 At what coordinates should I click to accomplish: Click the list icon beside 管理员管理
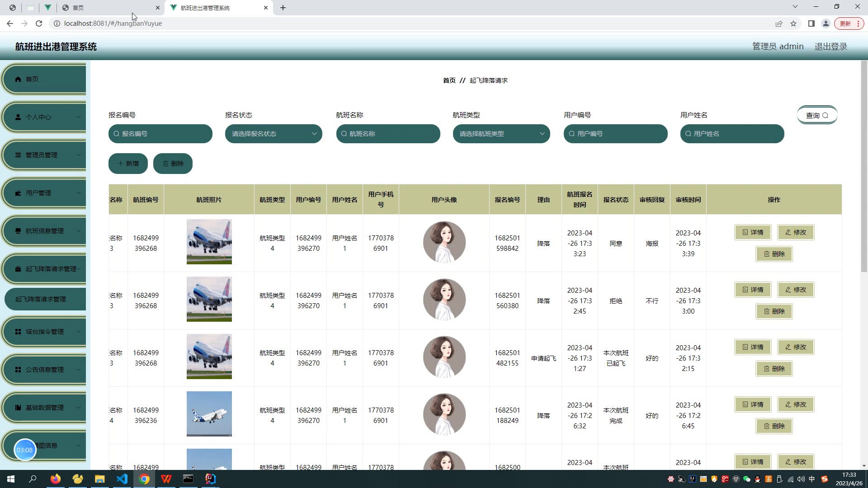(x=18, y=155)
